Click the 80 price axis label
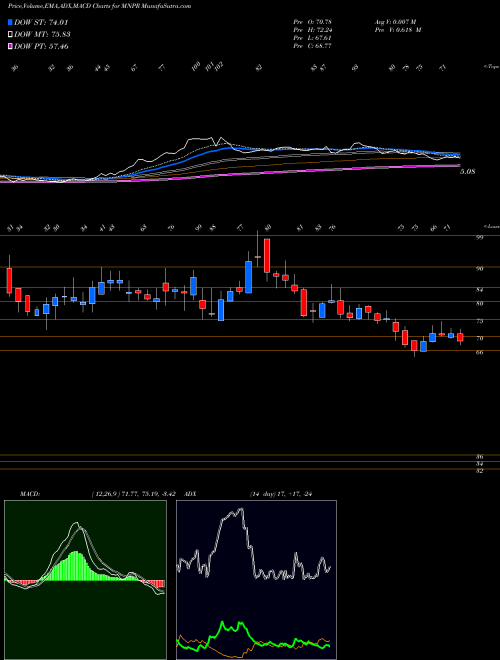 coord(479,303)
